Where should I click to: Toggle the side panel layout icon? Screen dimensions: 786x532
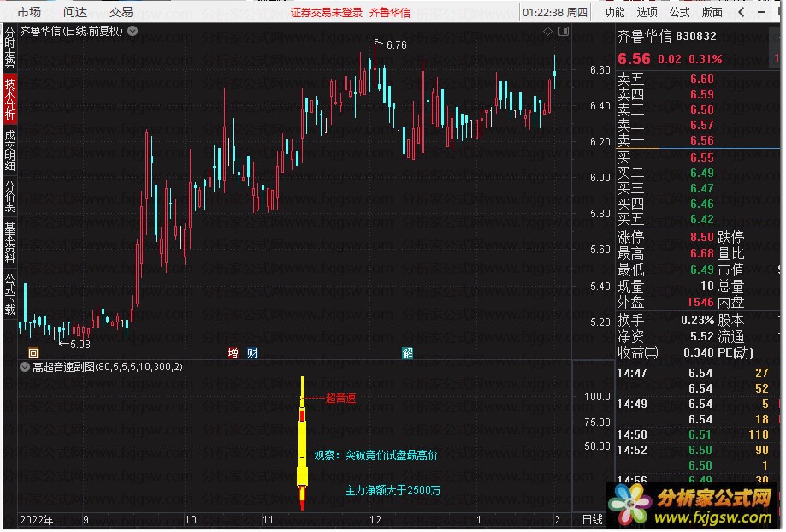564,31
